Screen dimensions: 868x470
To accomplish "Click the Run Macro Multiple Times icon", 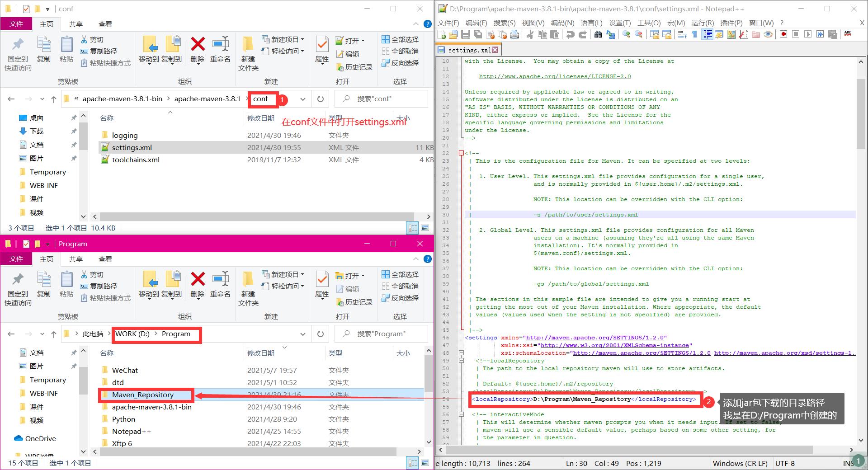I will pyautogui.click(x=820, y=34).
